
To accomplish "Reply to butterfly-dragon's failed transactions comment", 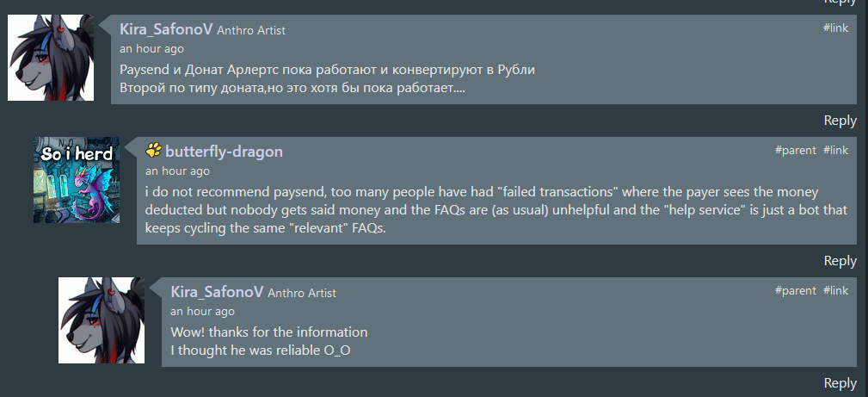I will pos(840,260).
